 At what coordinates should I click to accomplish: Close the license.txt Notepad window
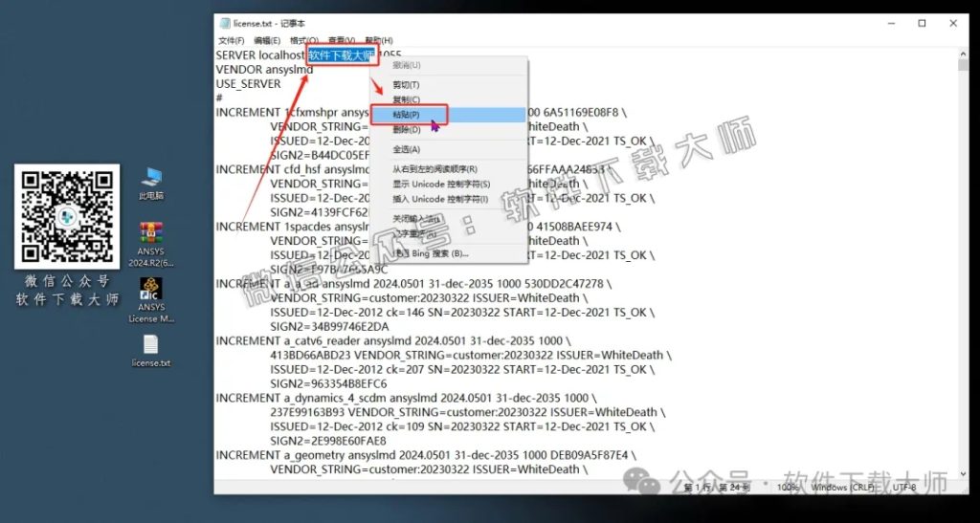coord(953,24)
